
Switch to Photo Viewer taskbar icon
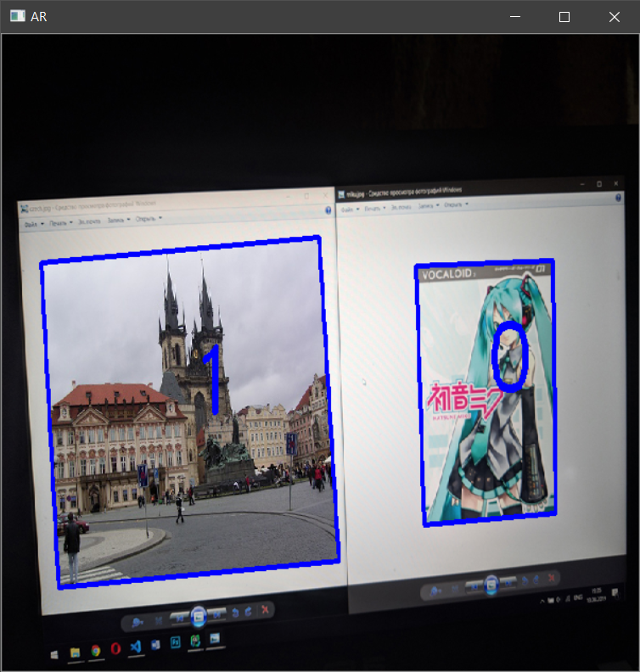click(x=215, y=639)
